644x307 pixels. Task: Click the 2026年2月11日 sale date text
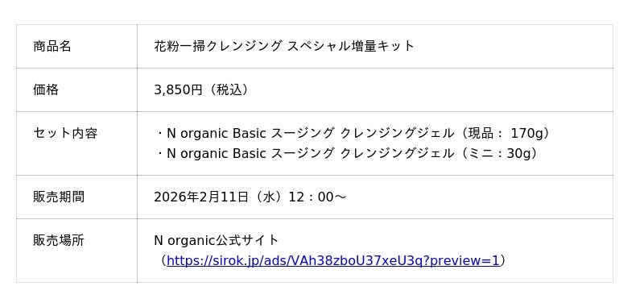click(201, 197)
